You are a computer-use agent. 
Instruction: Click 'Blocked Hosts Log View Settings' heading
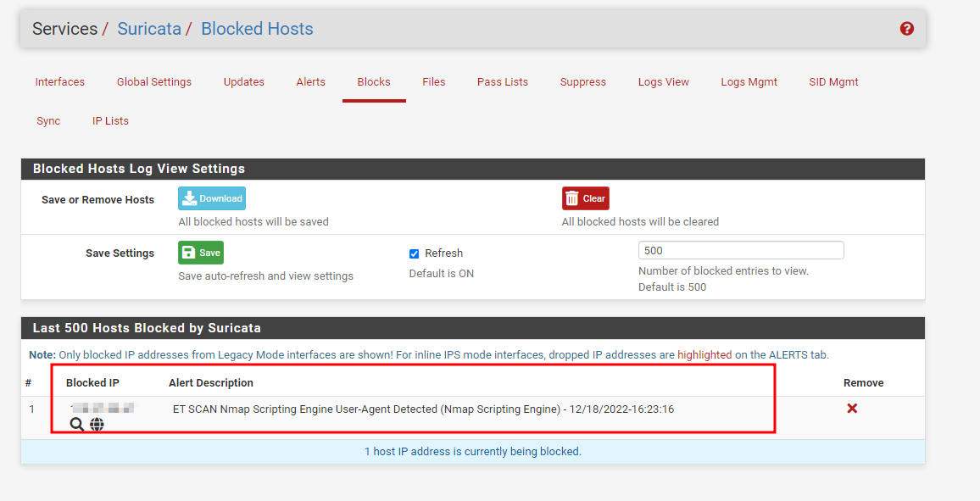click(x=139, y=169)
